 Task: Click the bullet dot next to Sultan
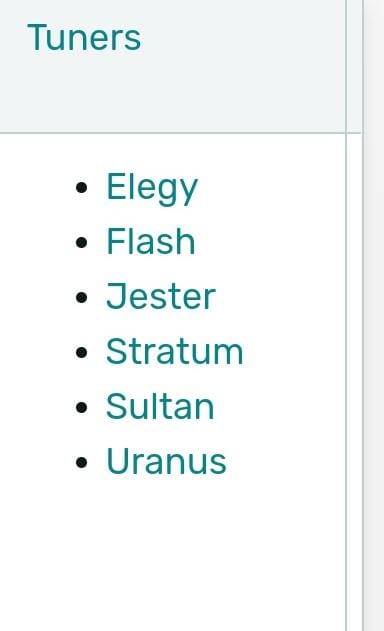click(81, 407)
